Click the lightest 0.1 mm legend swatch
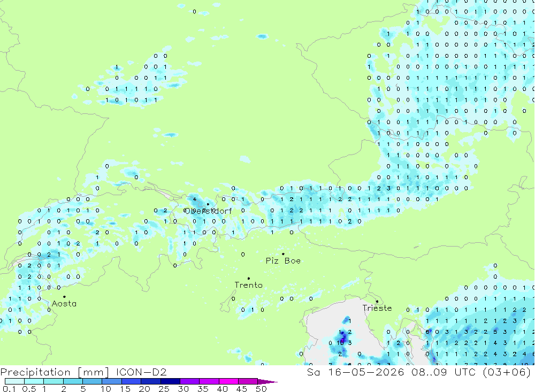Image resolution: width=535 pixels, height=392 pixels. [x=14, y=381]
